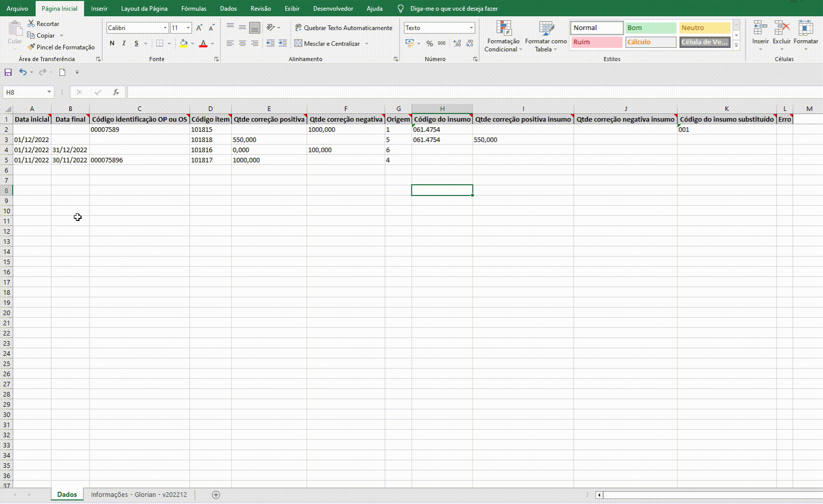Toggle italic formatting I button
823x504 pixels.
(x=124, y=43)
